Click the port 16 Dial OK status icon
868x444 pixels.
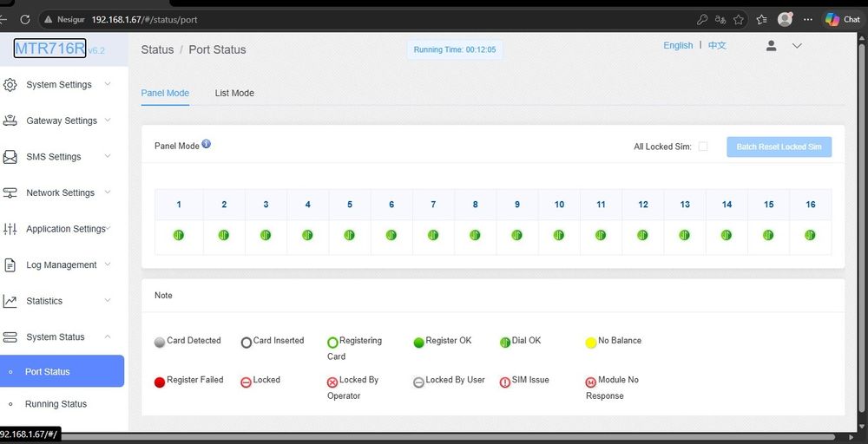click(810, 235)
